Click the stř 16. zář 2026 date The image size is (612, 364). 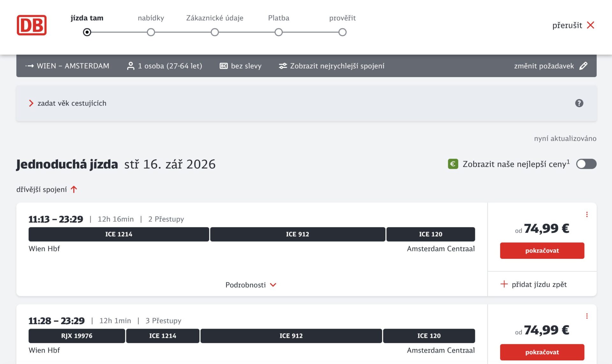(170, 164)
